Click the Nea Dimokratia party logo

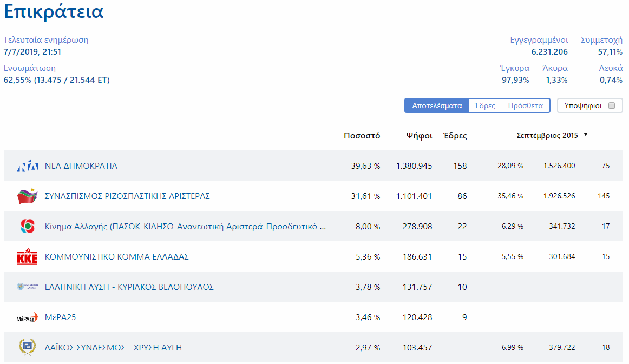click(28, 166)
